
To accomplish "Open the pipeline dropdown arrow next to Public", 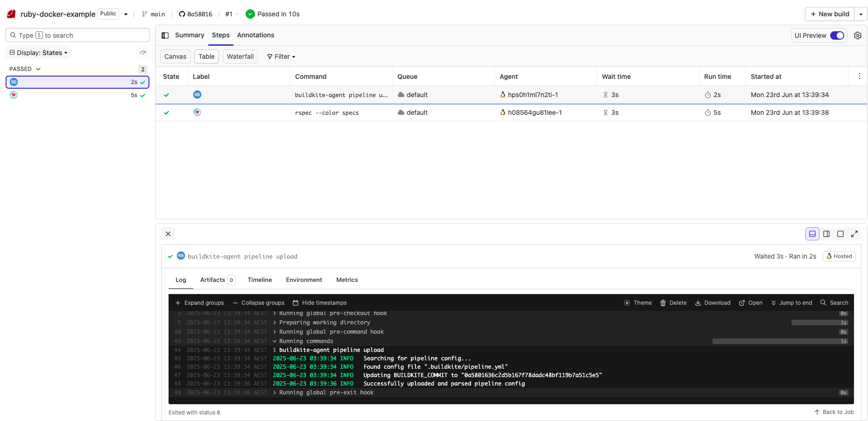I will (126, 14).
